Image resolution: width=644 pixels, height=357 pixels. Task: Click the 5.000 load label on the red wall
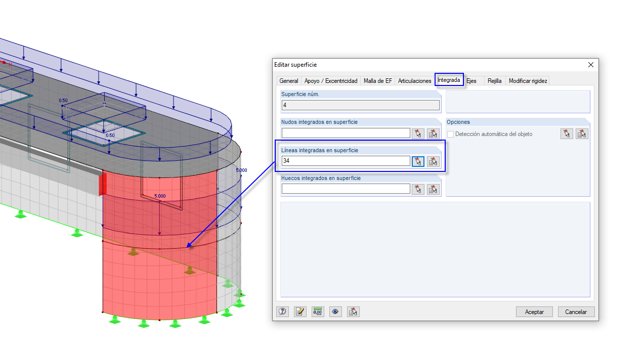click(x=160, y=196)
